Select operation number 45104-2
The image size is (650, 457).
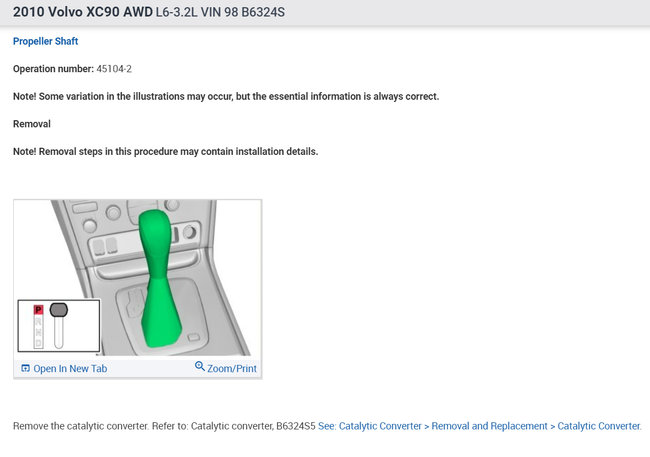pos(114,69)
